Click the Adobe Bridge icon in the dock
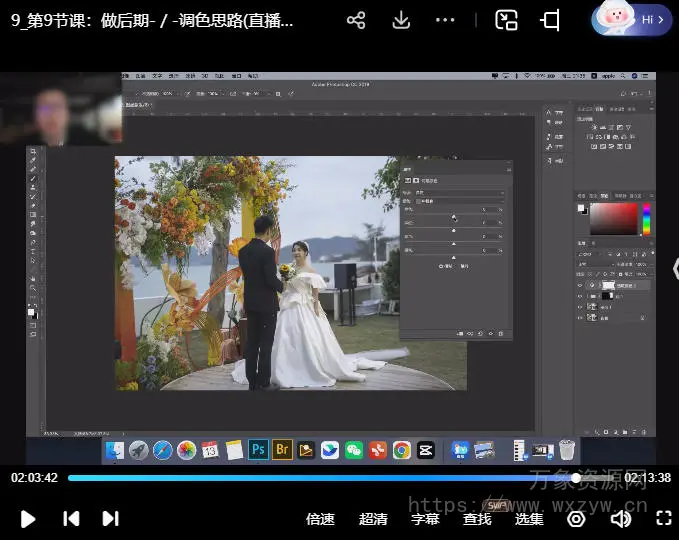 (282, 450)
